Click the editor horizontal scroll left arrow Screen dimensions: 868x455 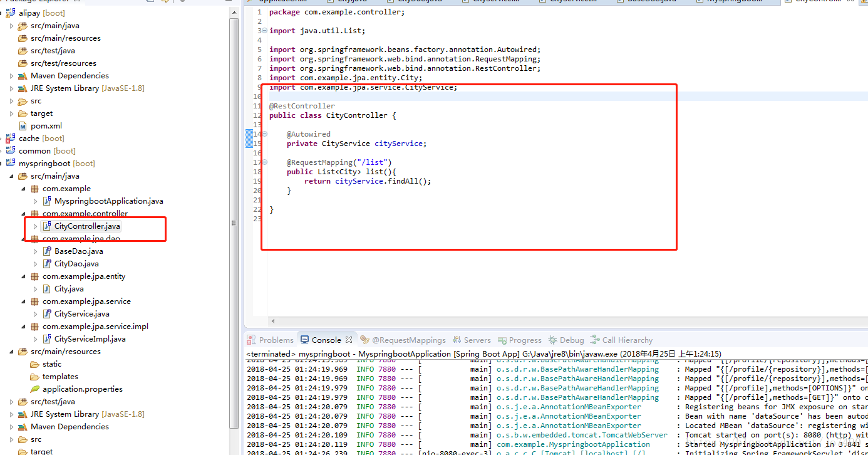[x=272, y=321]
